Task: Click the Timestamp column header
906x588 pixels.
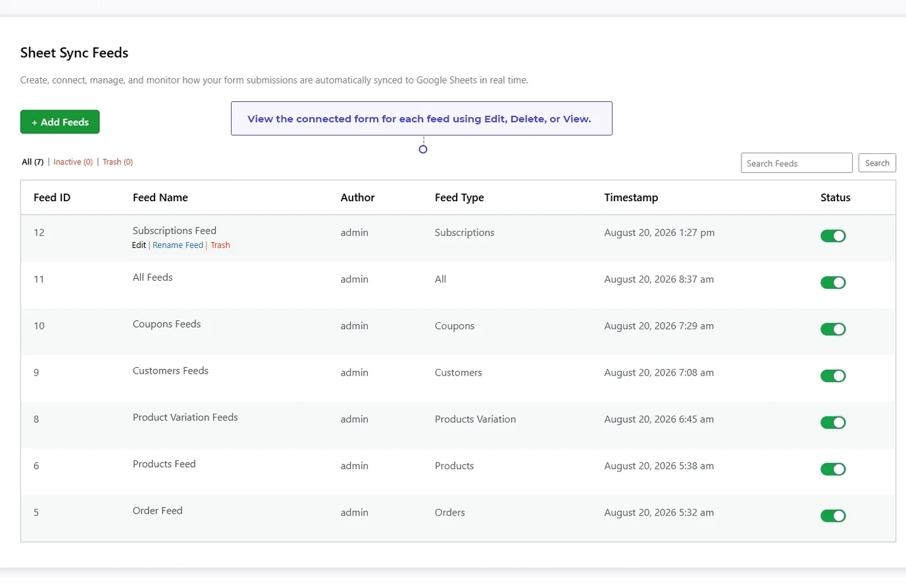Action: [631, 197]
